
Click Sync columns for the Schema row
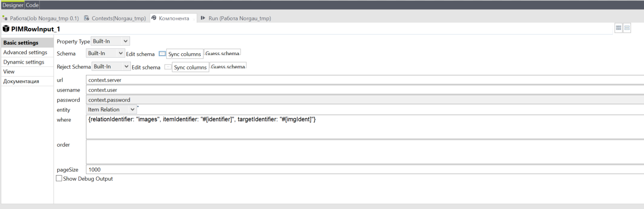coord(185,54)
